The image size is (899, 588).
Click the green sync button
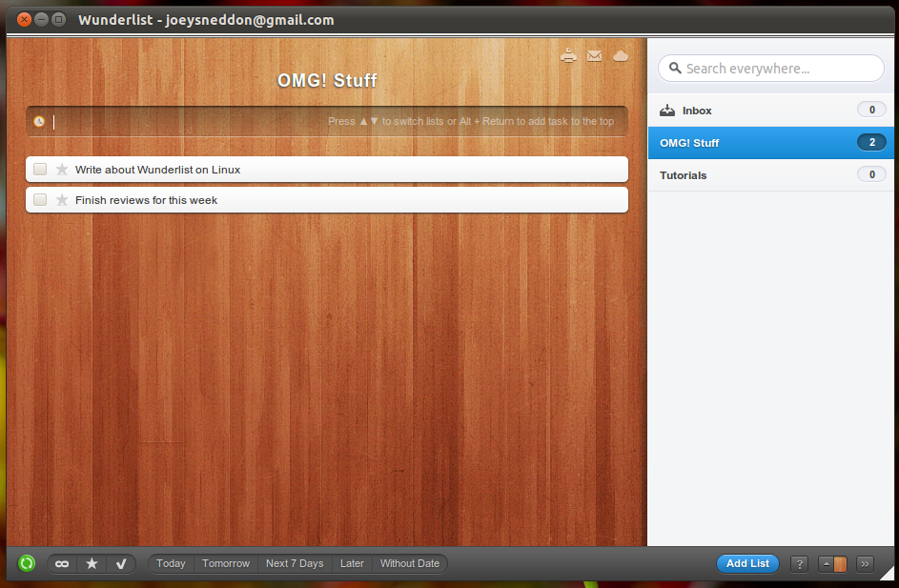27,563
